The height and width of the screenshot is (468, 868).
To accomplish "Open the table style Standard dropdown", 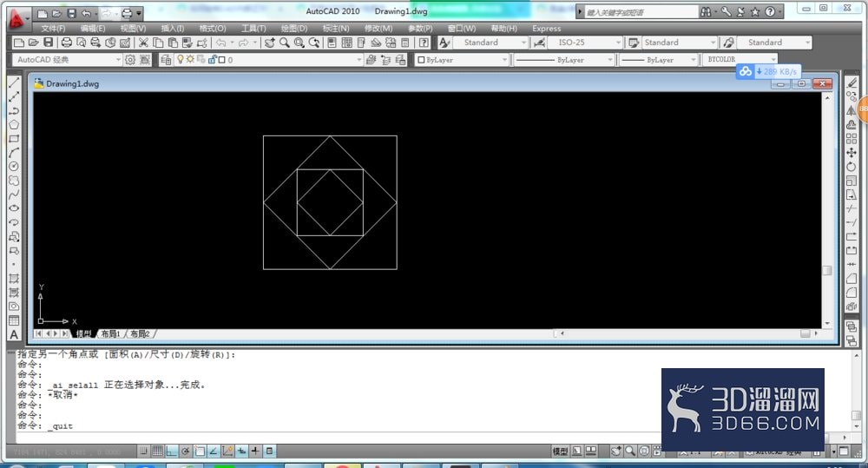I will click(680, 43).
